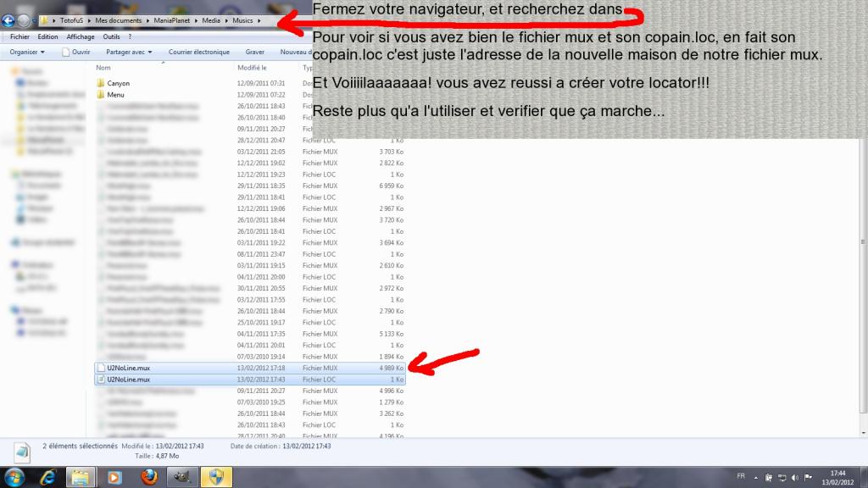Image resolution: width=868 pixels, height=488 pixels.
Task: Click the file icon of the U2NoLine.mux Fichier LOC row
Action: (x=101, y=380)
